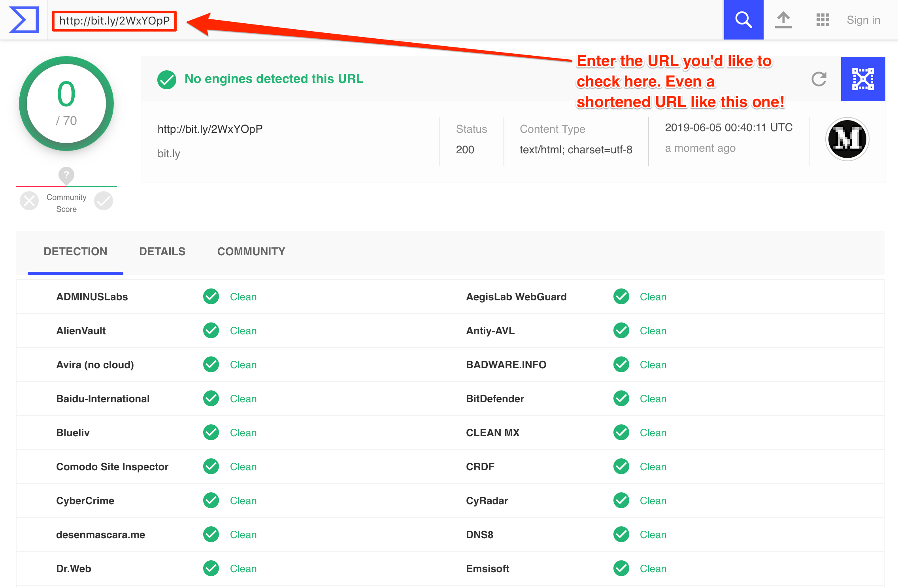
Task: Click the Baidu-International engine name
Action: click(x=103, y=399)
